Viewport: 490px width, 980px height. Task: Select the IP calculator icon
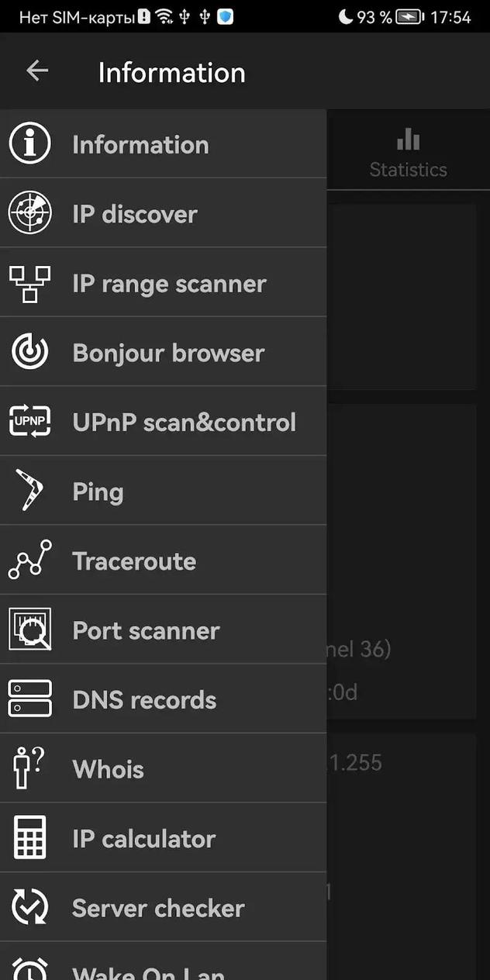click(29, 838)
